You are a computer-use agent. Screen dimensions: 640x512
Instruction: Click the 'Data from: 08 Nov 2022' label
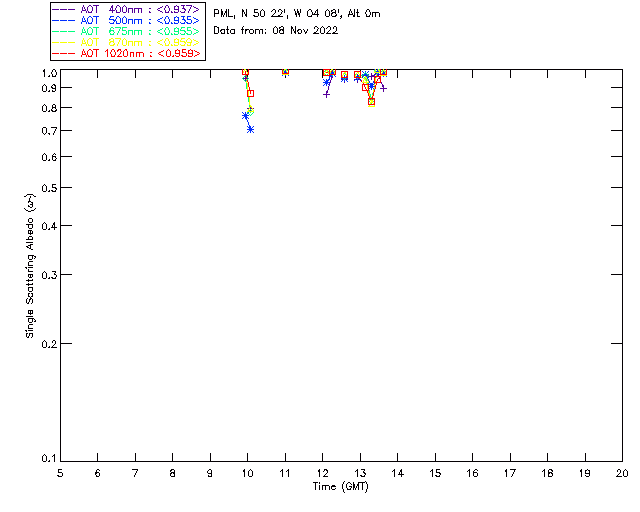pos(276,31)
